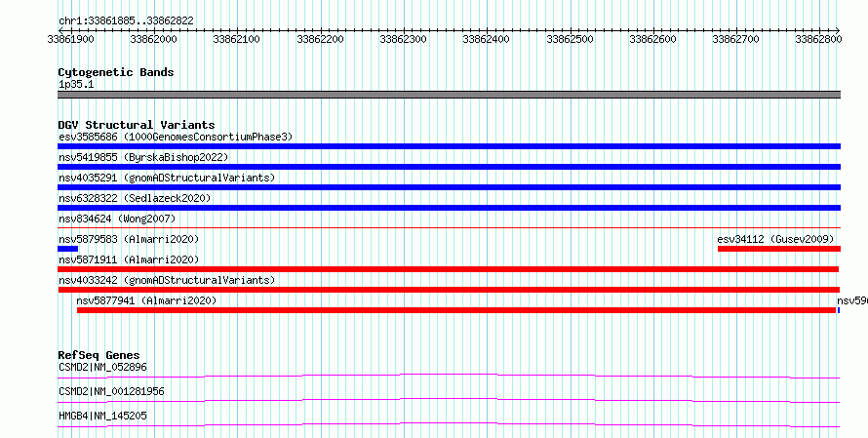Open the esv34112 (Gusev2009) label
Screen dimensions: 868x438
click(775, 239)
